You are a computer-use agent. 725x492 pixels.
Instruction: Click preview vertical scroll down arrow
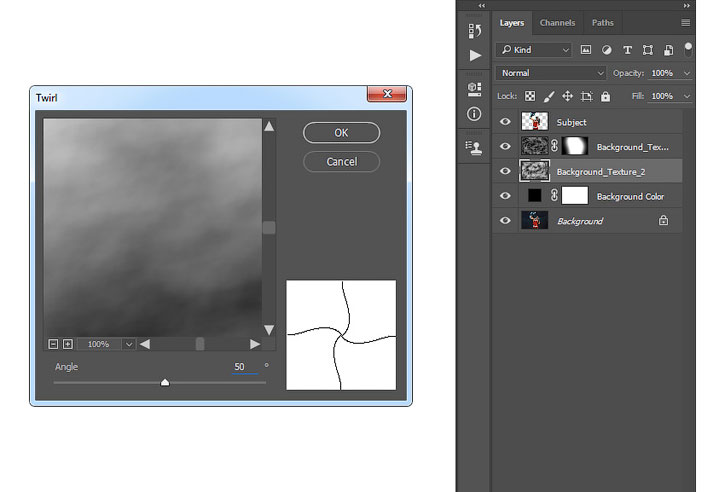[269, 330]
